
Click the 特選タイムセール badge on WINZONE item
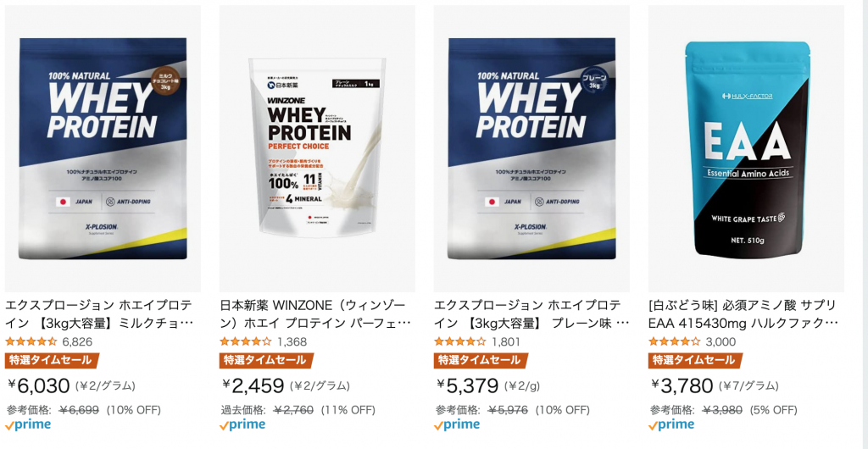266,361
